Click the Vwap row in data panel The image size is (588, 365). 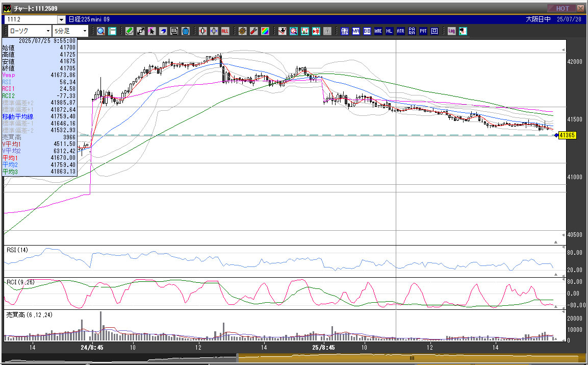tap(39, 75)
